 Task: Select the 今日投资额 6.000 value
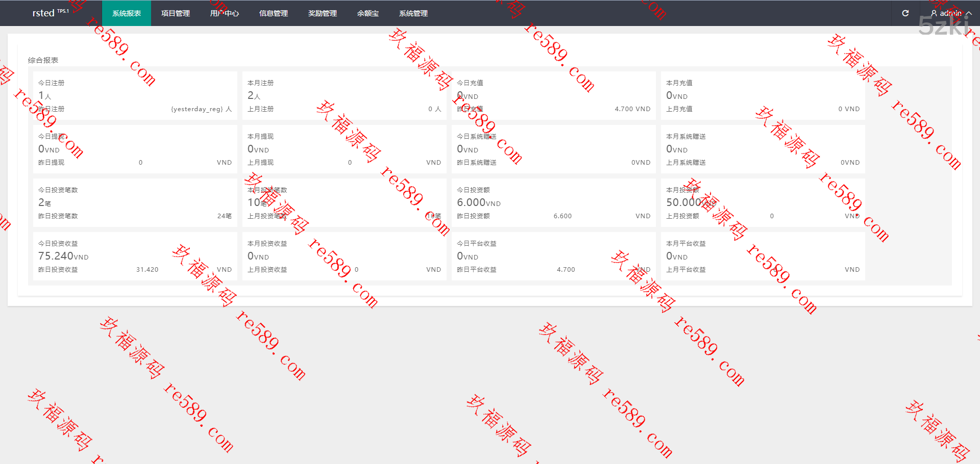(x=472, y=202)
